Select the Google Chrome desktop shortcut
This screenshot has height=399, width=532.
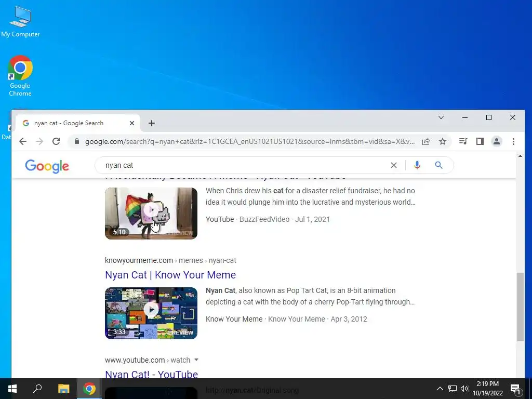tap(20, 76)
